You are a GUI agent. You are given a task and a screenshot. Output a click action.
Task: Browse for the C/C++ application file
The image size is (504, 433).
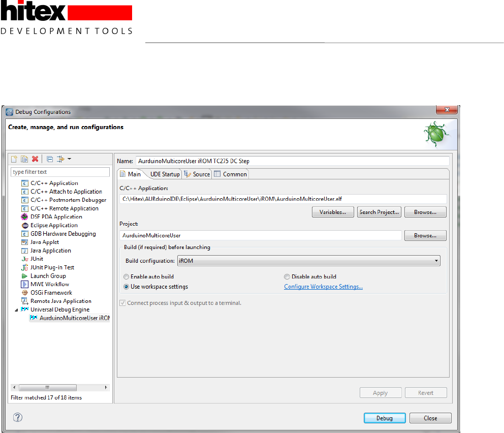(x=425, y=212)
